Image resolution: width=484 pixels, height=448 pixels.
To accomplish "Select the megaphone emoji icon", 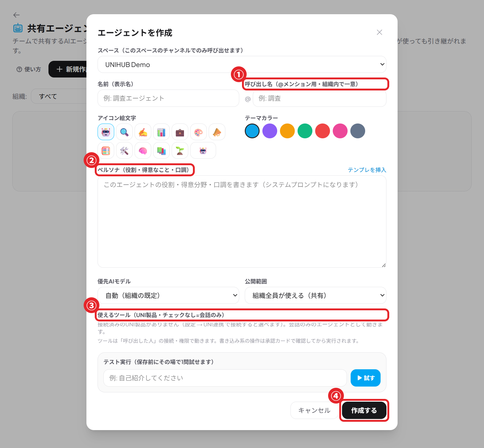I will (217, 132).
